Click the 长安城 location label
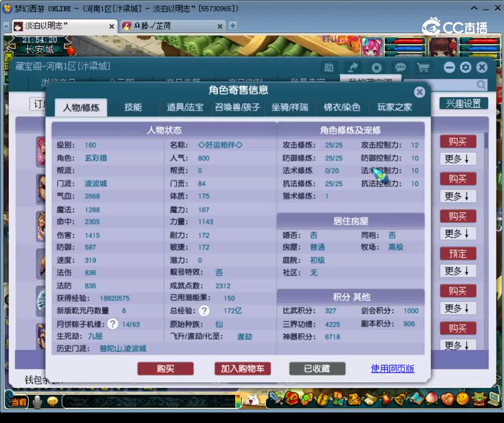 (x=39, y=50)
